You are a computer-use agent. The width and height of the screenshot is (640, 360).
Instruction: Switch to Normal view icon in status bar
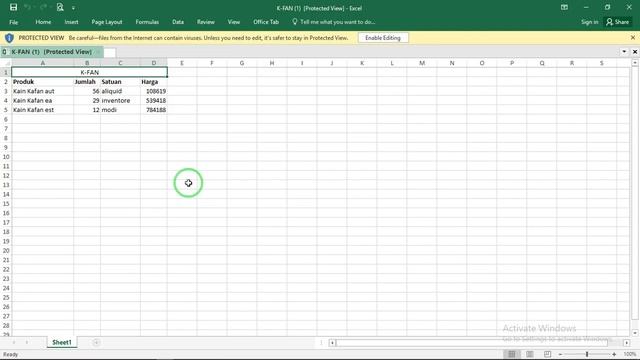(x=511, y=354)
